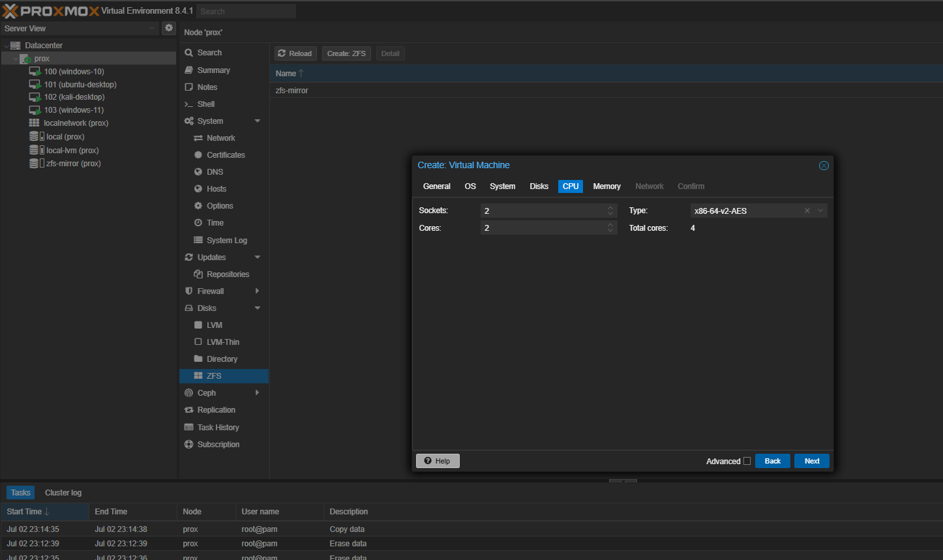Image resolution: width=943 pixels, height=560 pixels.
Task: Open the Cluster log tab
Action: coord(63,492)
